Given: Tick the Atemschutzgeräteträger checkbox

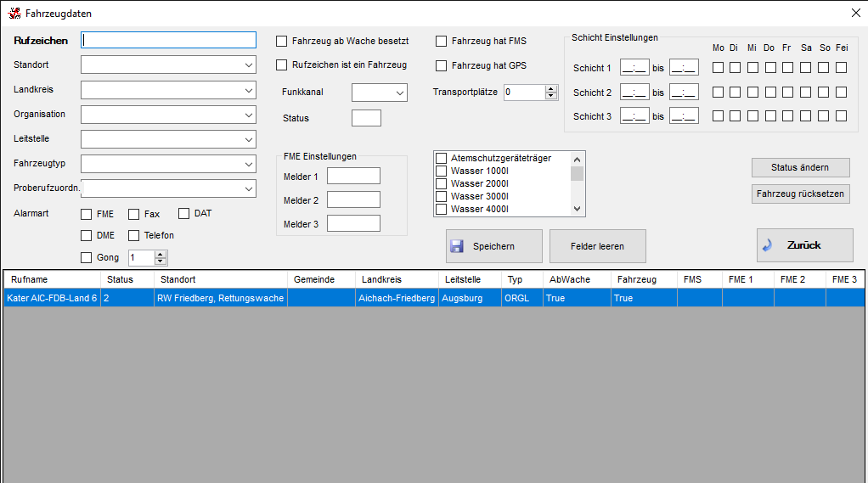Looking at the screenshot, I should coord(442,159).
